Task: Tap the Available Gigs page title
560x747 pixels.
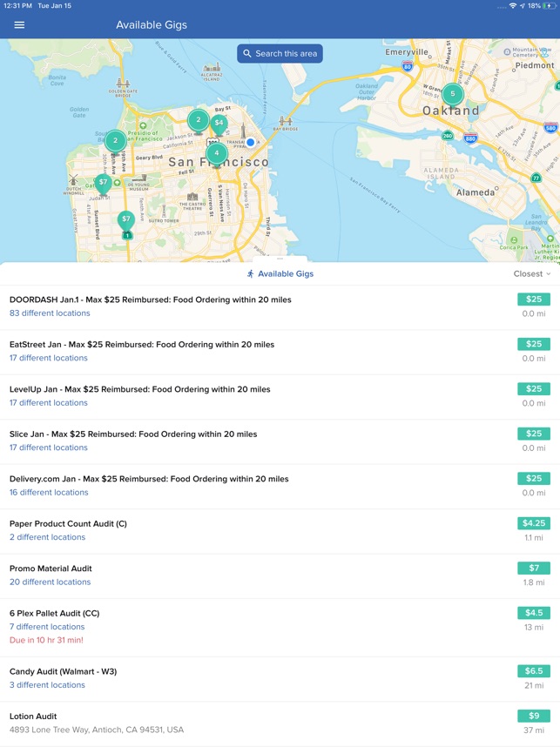Action: [152, 24]
